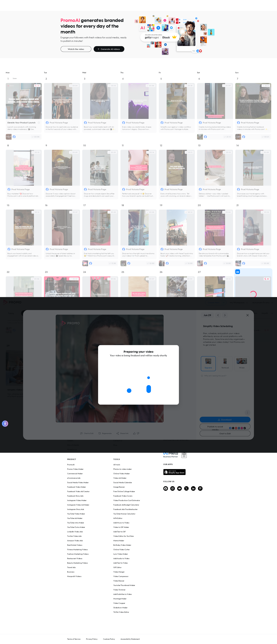Go to next day in preview dialog

click(225, 315)
